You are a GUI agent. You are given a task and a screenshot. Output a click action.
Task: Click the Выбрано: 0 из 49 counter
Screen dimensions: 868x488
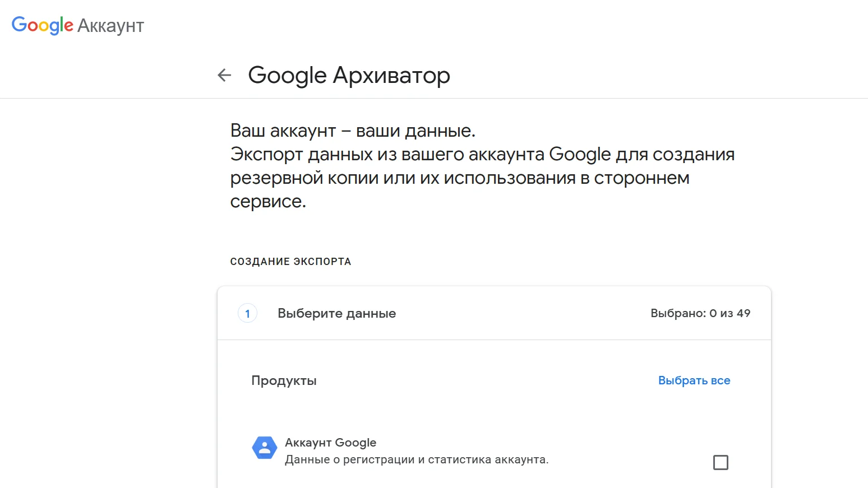[700, 313]
